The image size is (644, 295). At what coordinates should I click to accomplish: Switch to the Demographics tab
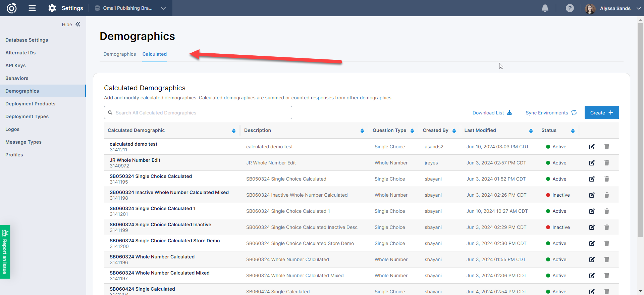(119, 54)
